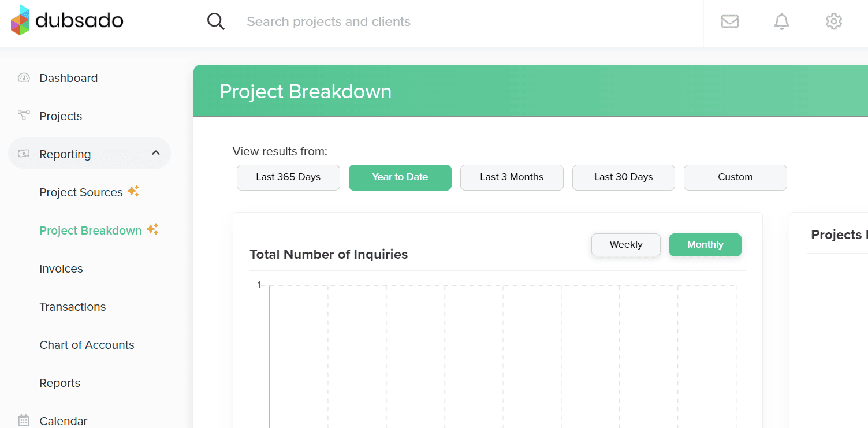
Task: Filter results to Last 3 Months
Action: 511,177
